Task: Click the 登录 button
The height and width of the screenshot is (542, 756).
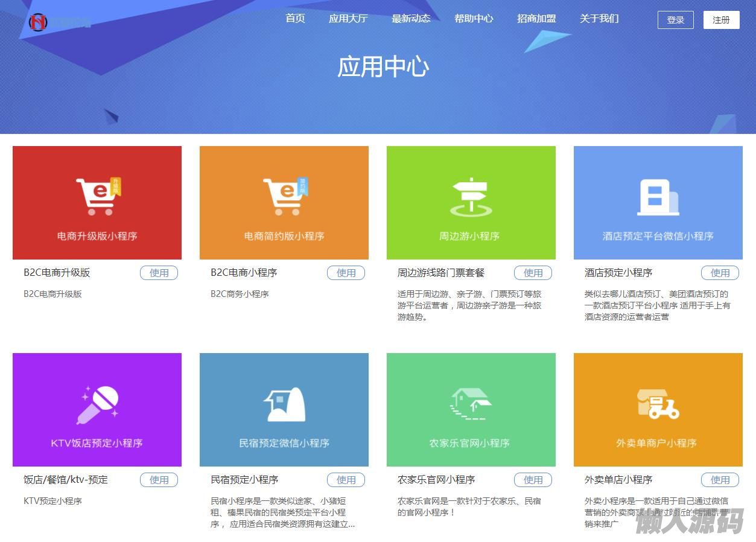Action: click(676, 20)
